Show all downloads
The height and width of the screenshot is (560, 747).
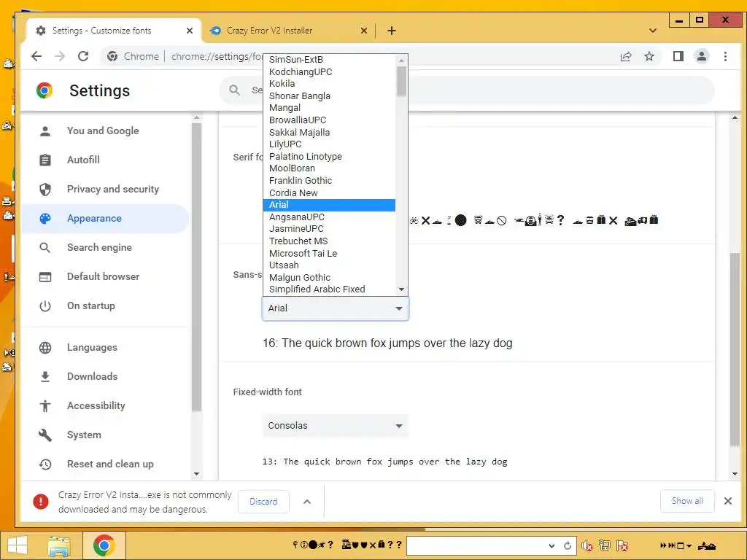[687, 501]
